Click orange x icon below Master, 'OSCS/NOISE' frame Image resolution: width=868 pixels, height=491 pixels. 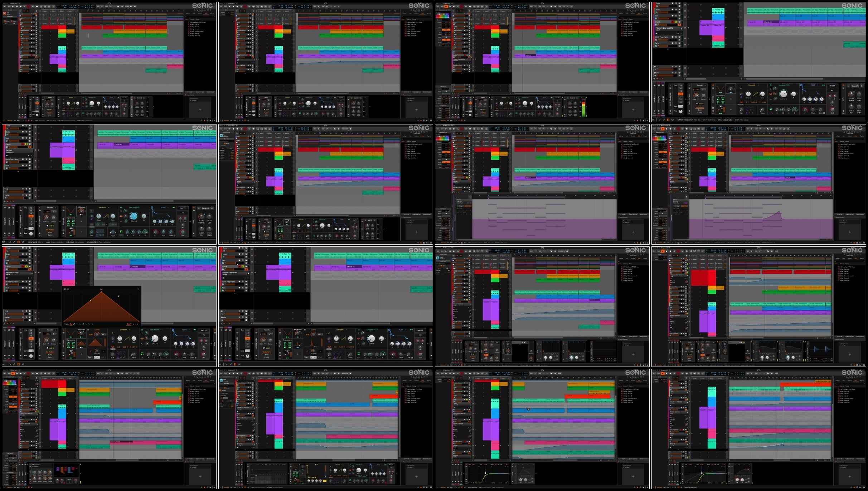pos(13,201)
